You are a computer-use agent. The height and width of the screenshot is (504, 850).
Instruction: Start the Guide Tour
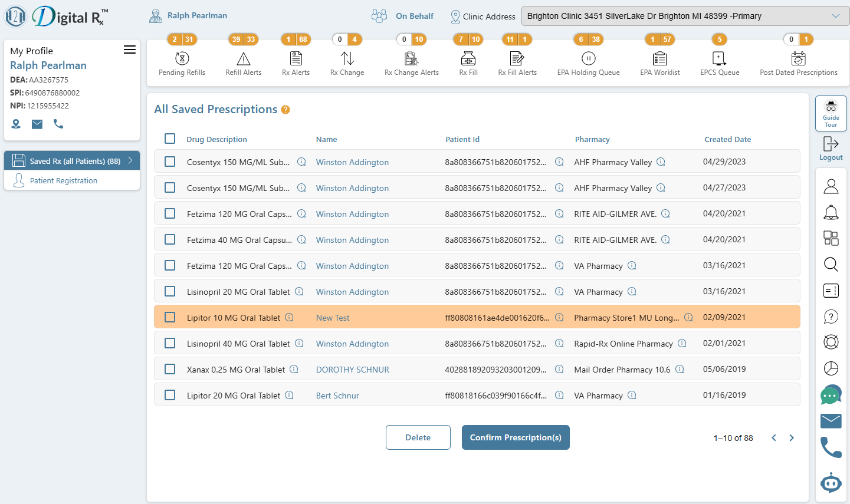[831, 113]
